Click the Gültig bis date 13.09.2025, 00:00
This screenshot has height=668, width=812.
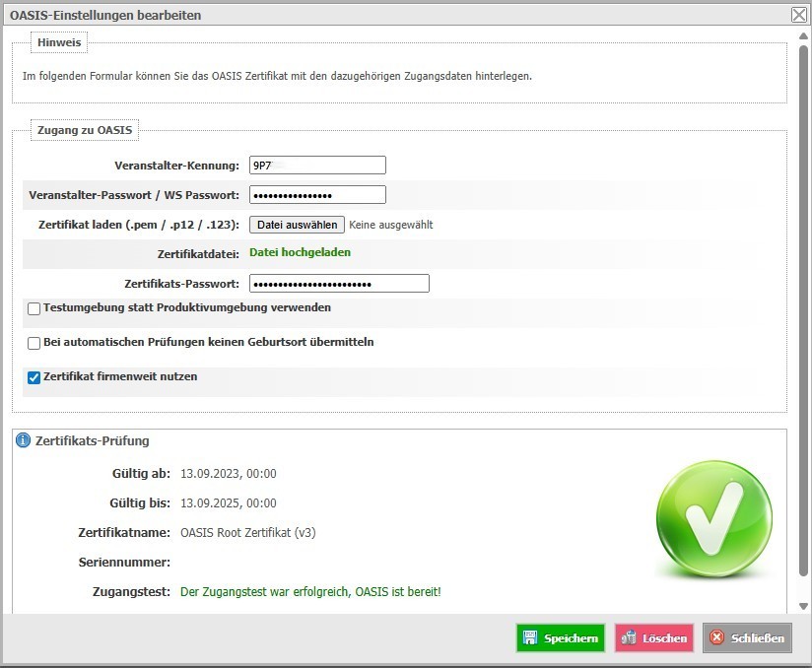[x=229, y=502]
